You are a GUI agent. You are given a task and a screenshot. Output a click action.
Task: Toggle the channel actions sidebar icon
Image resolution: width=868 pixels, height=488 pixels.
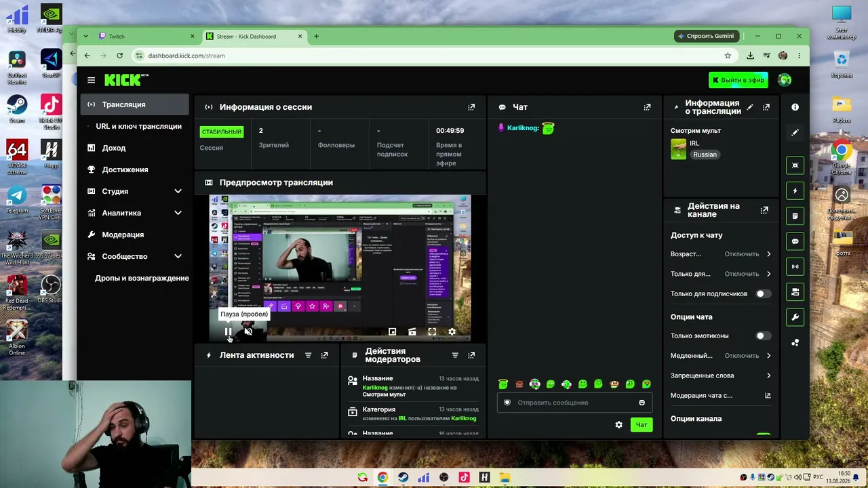click(795, 292)
